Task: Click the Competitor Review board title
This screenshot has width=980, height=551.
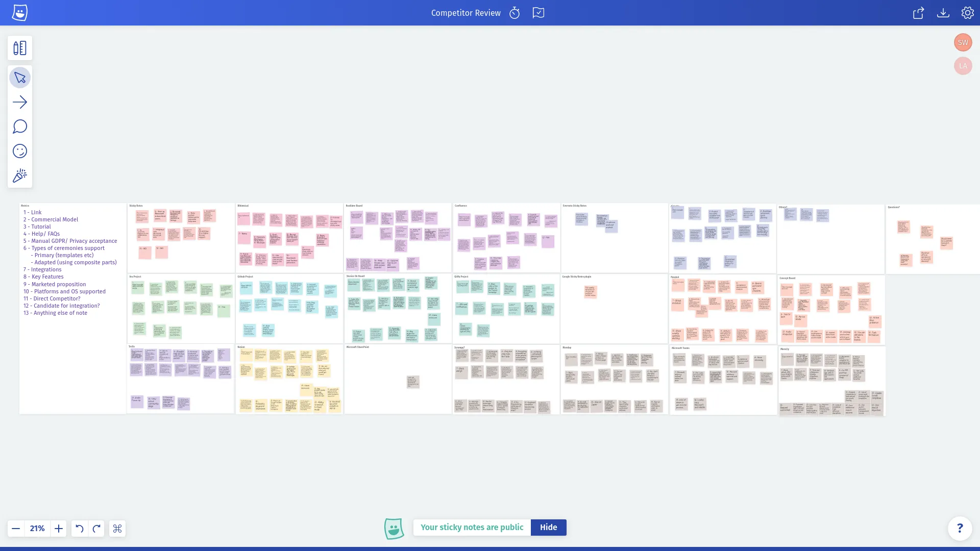Action: tap(466, 13)
